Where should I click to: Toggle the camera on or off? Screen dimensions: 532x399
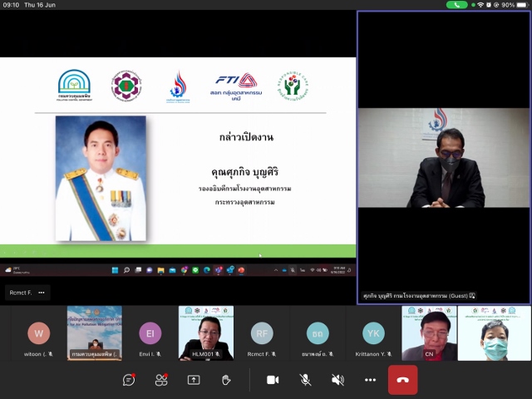pyautogui.click(x=273, y=380)
